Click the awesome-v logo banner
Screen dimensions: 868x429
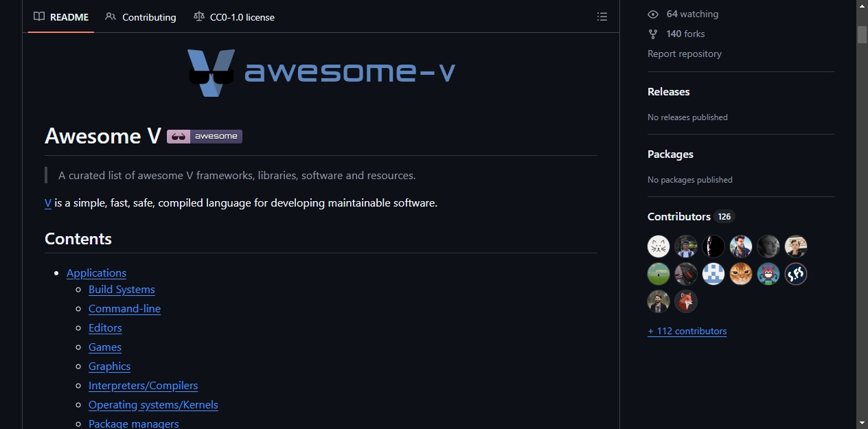tap(321, 72)
